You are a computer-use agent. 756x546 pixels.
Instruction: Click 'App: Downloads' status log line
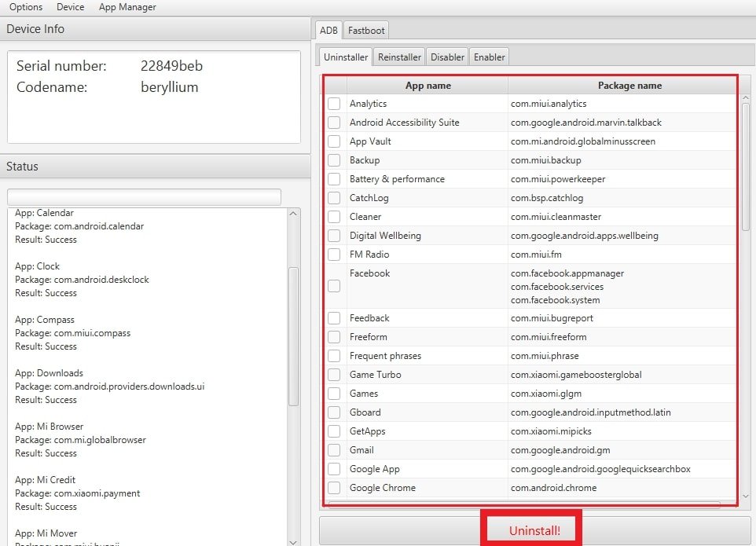50,373
